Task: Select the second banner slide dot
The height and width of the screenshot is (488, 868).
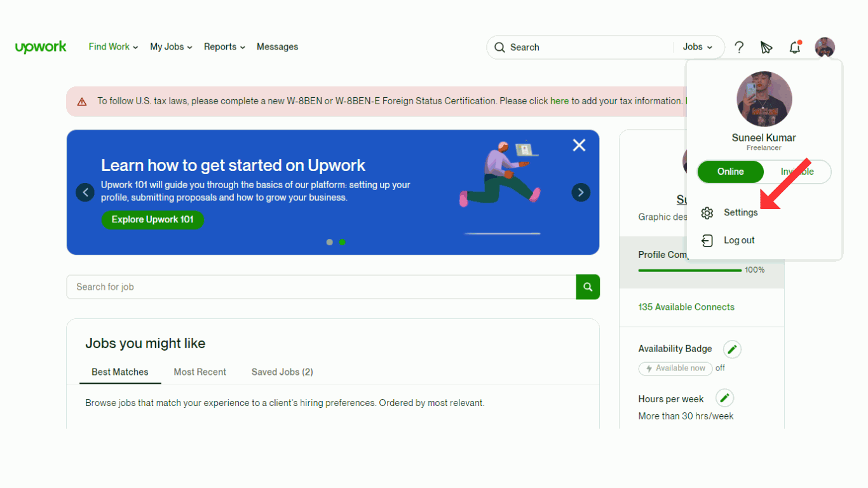Action: (x=342, y=242)
